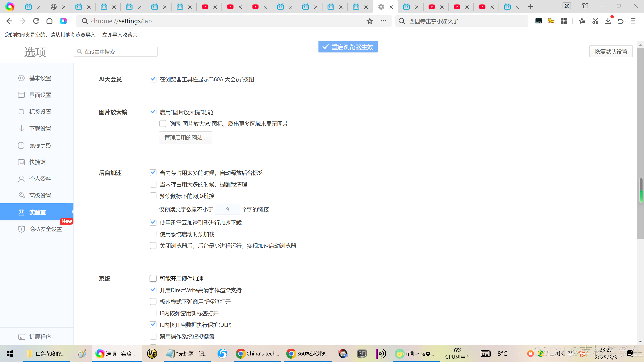
Task: Open the address bar three-dots menu
Action: [x=383, y=21]
